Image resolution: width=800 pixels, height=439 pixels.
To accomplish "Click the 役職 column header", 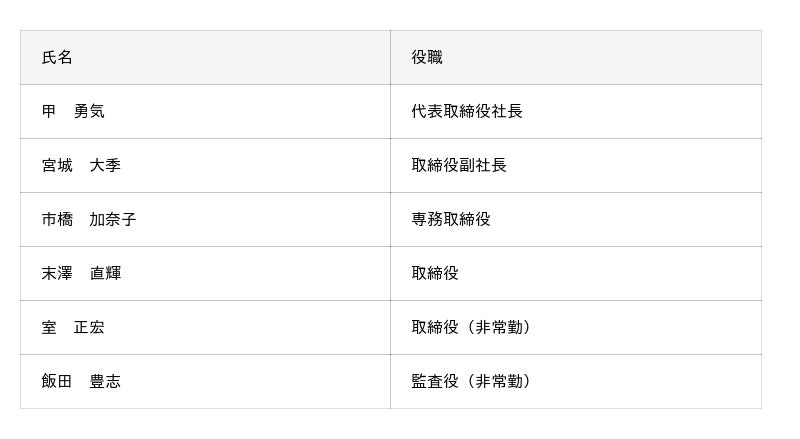I will [x=427, y=58].
